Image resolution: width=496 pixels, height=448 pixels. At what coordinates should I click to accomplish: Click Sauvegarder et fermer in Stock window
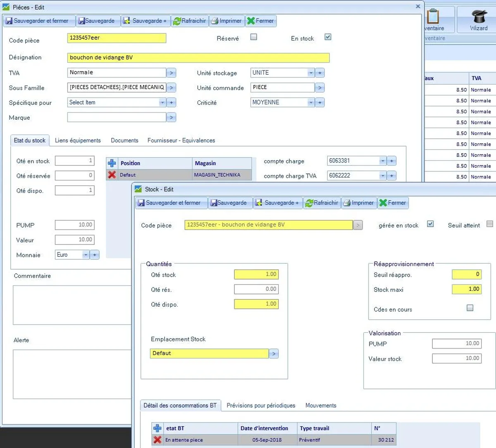coord(171,203)
